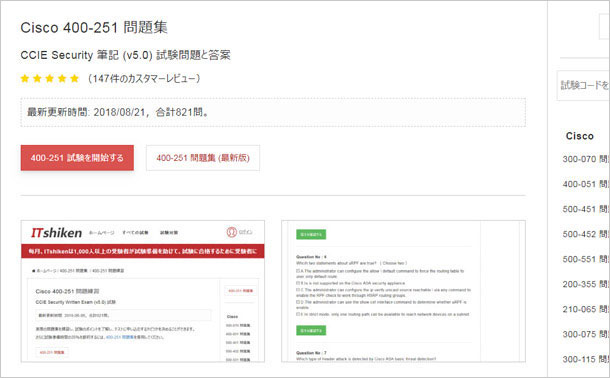Click the Cisco category heading in sidebar
This screenshot has height=378, width=610.
pos(580,136)
